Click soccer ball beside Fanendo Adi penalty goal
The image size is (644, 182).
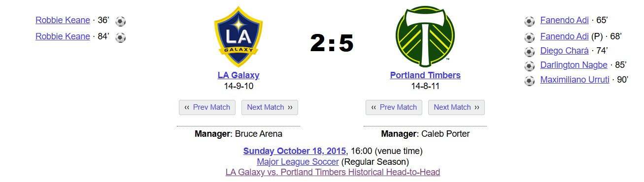click(x=530, y=37)
